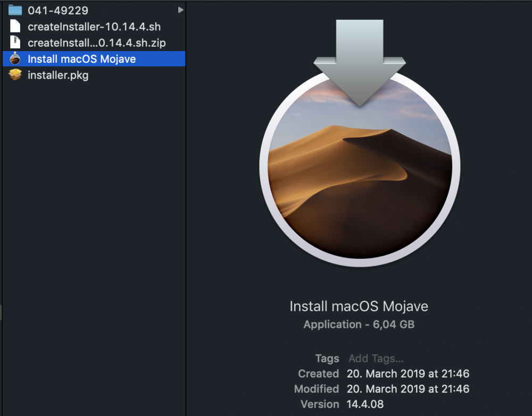Viewport: 532px width, 416px height.
Task: Click the createInstaller-10.14.4.sh document icon
Action: (x=15, y=26)
